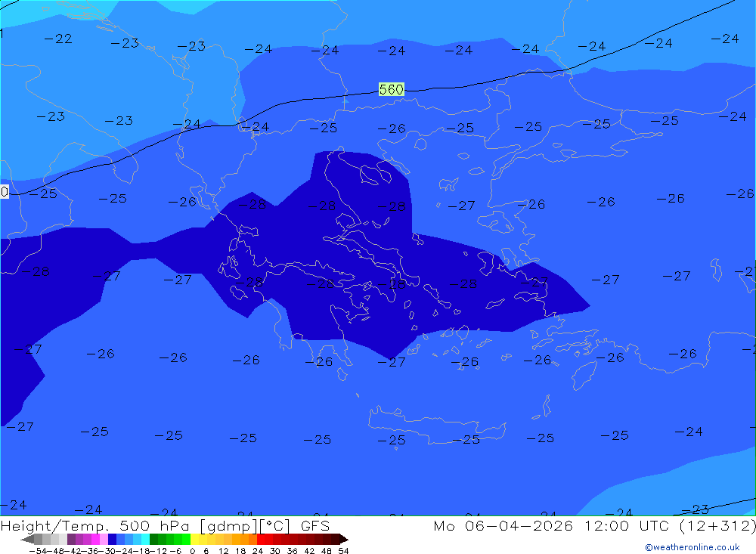The height and width of the screenshot is (554, 756).
Task: Click the '(12+312)' forecast hour text
Action: click(717, 525)
